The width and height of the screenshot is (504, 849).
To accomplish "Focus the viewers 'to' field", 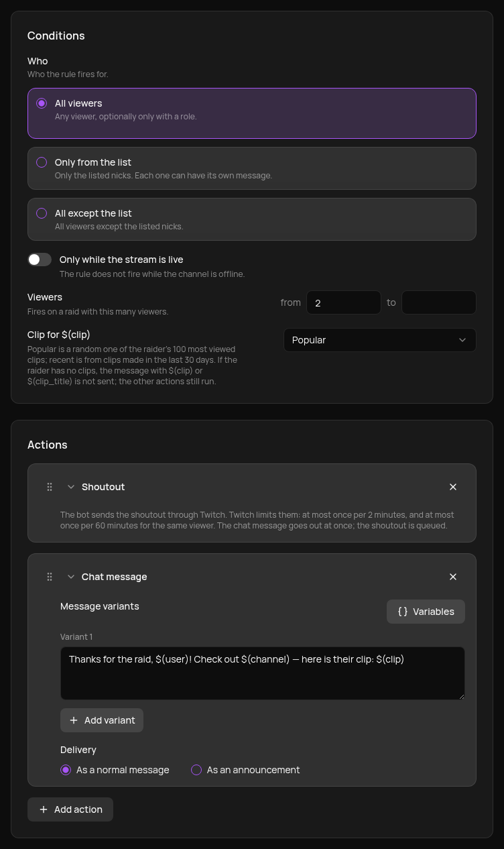I will click(x=439, y=302).
